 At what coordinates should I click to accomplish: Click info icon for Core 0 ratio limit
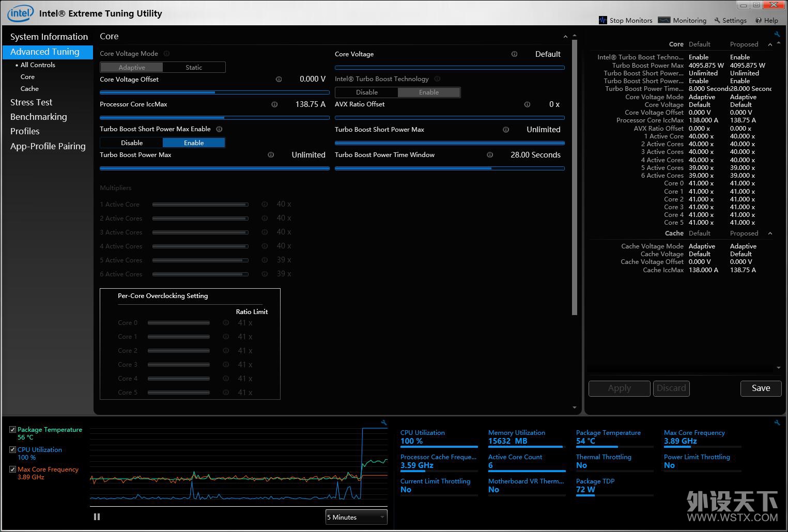[226, 322]
